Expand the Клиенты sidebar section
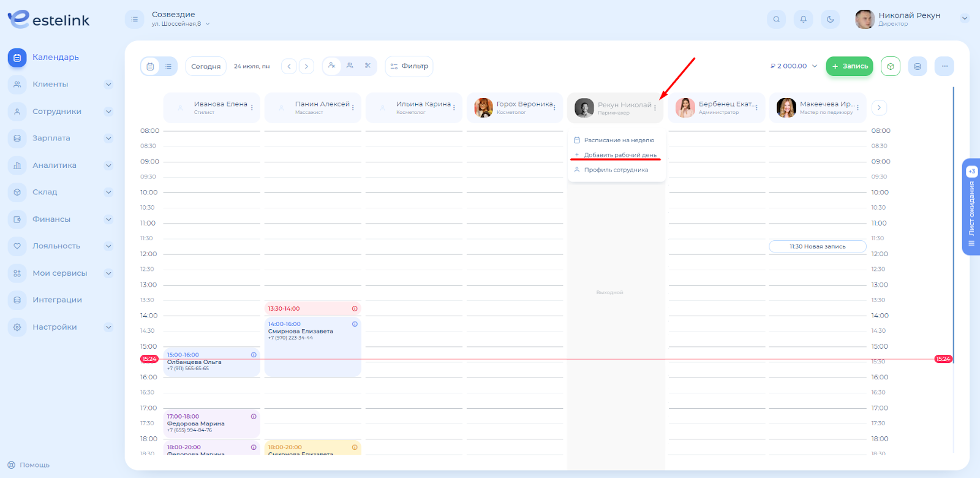Viewport: 980px width, 478px height. click(x=108, y=85)
